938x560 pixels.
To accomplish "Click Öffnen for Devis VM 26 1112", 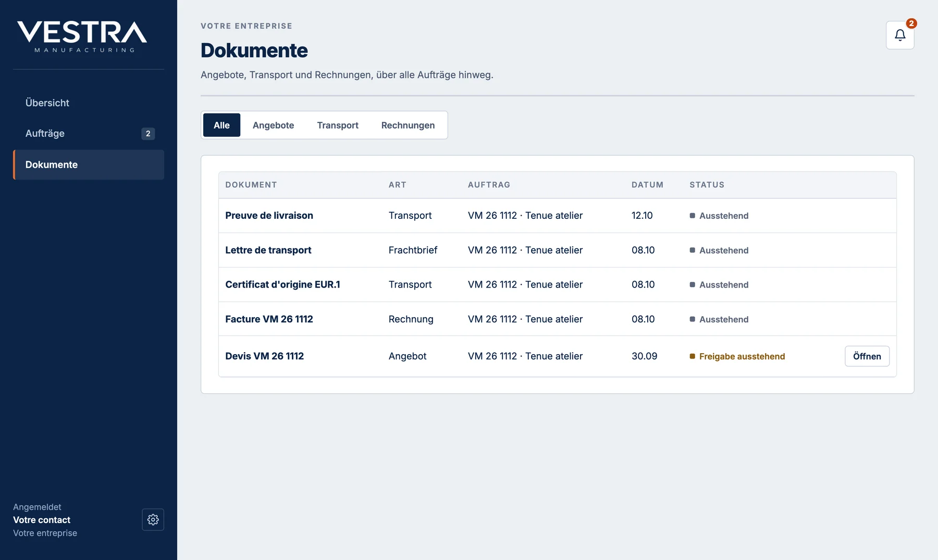I will pos(867,356).
